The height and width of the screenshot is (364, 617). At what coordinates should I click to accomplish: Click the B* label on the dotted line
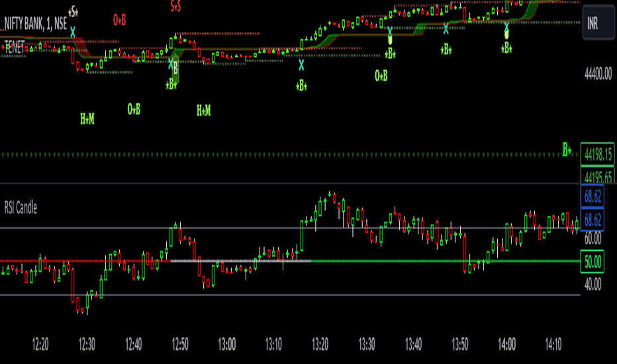pyautogui.click(x=567, y=150)
